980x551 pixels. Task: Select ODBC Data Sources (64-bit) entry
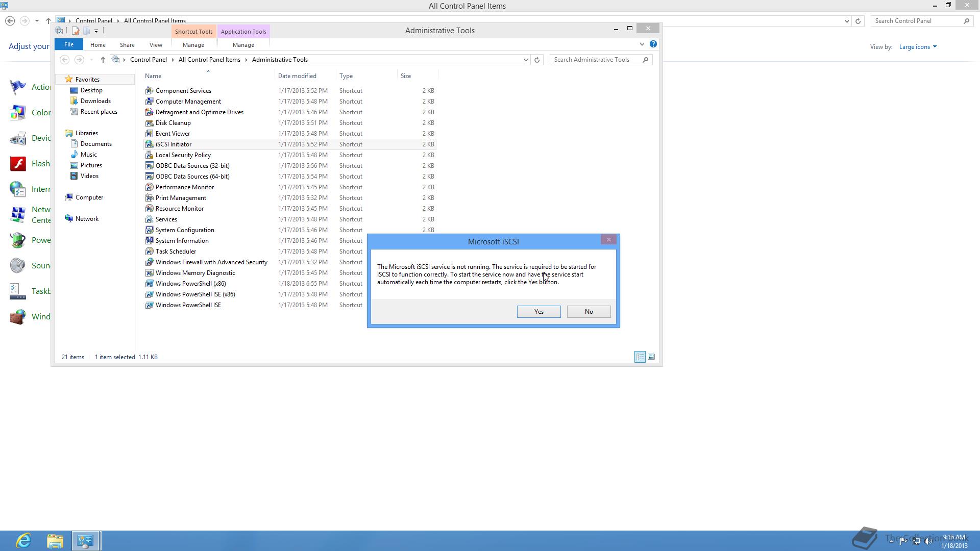pos(192,177)
